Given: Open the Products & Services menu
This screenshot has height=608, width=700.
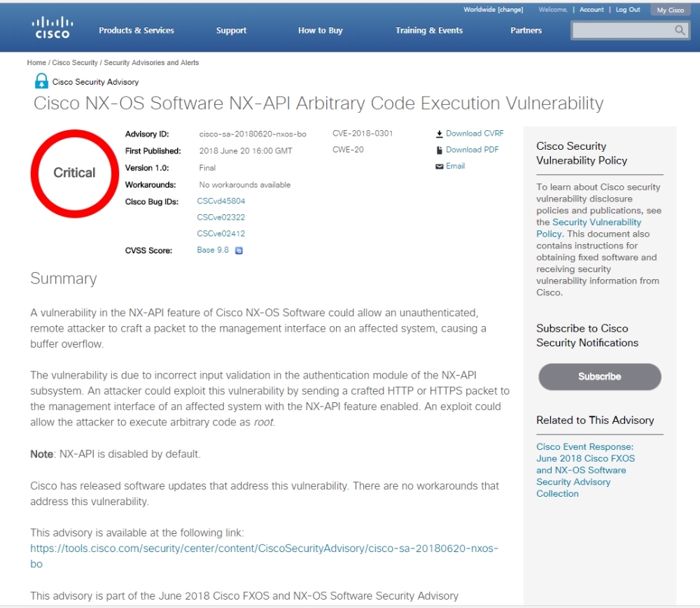Looking at the screenshot, I should 136,30.
